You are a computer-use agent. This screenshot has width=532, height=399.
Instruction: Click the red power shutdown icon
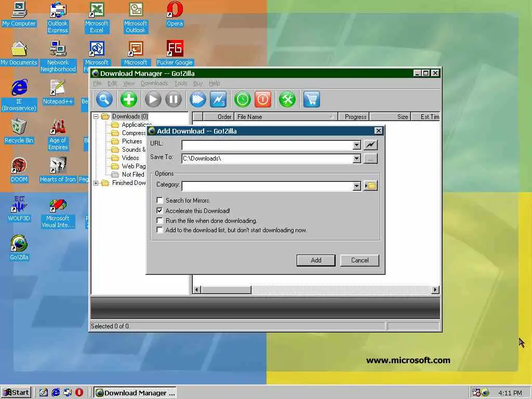pos(263,99)
